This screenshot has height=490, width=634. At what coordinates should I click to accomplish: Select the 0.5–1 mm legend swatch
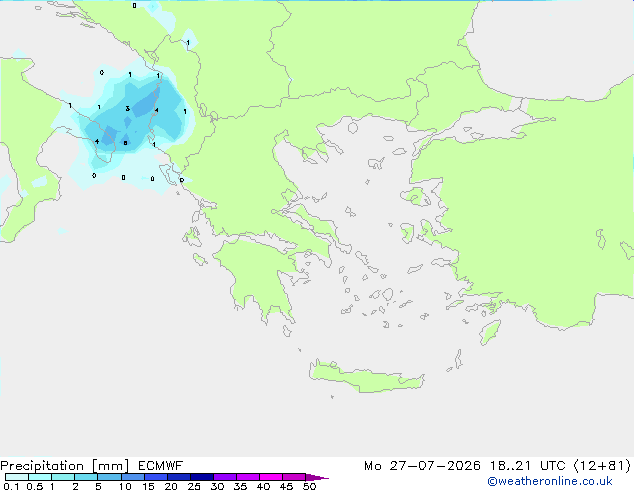point(40,477)
